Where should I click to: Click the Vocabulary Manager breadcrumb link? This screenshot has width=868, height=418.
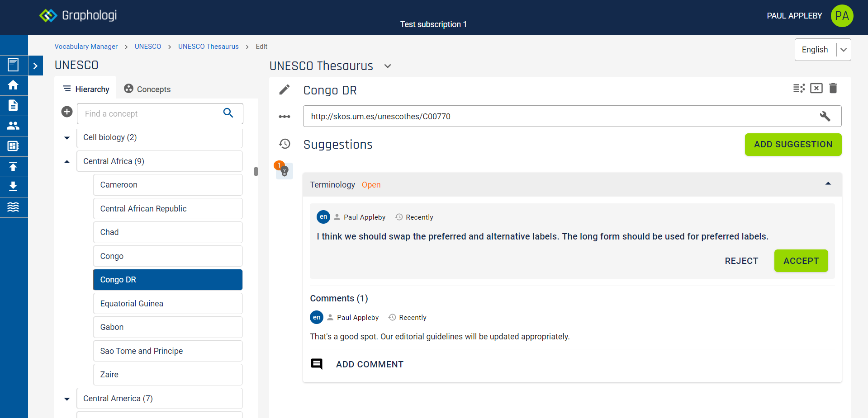[86, 47]
